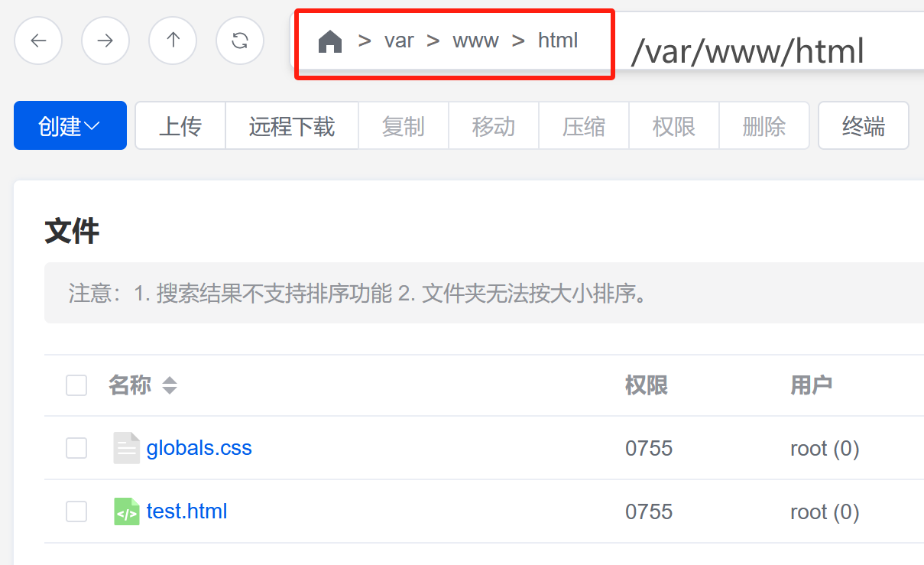Click the globals.css file icon
The height and width of the screenshot is (565, 924).
pos(127,448)
